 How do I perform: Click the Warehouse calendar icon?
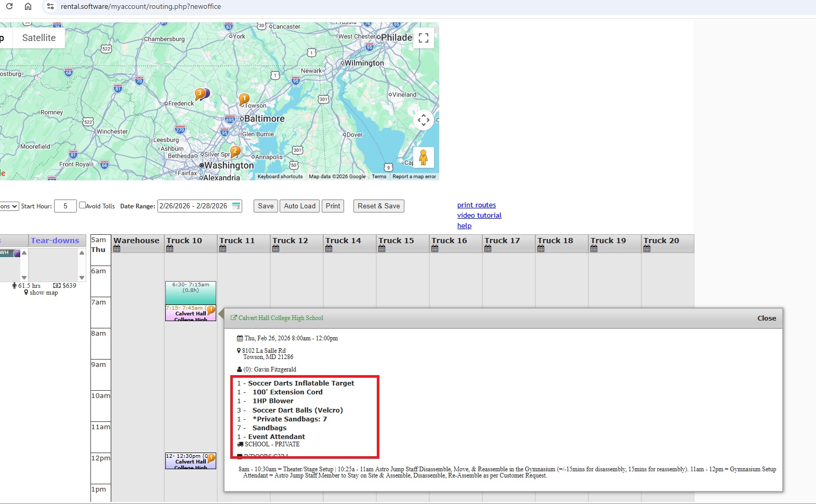tap(116, 249)
